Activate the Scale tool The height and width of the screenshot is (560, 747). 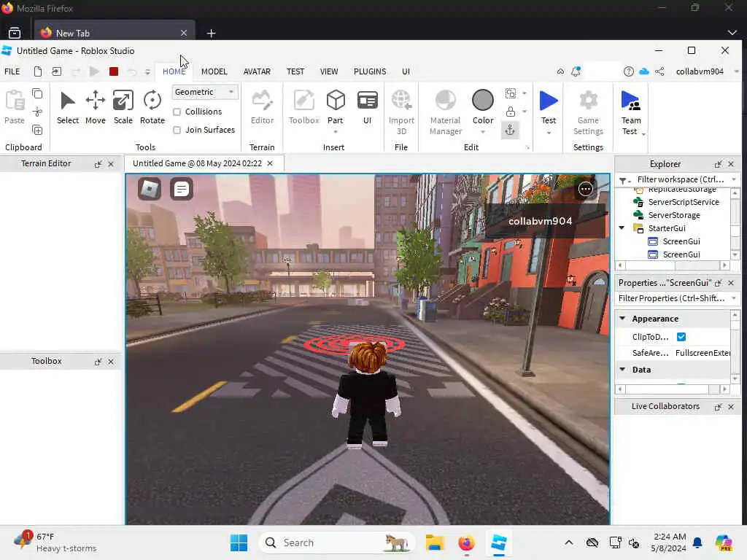pos(123,108)
